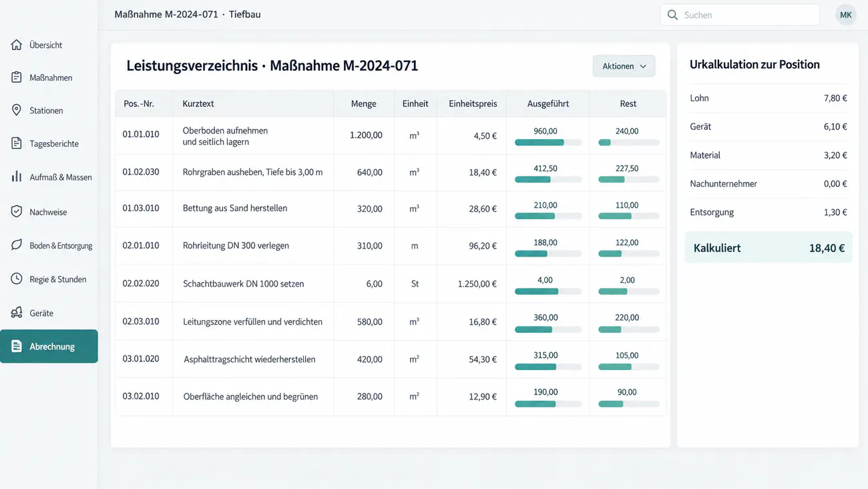The height and width of the screenshot is (489, 868).
Task: Click the Abrechnung document icon
Action: (x=17, y=346)
